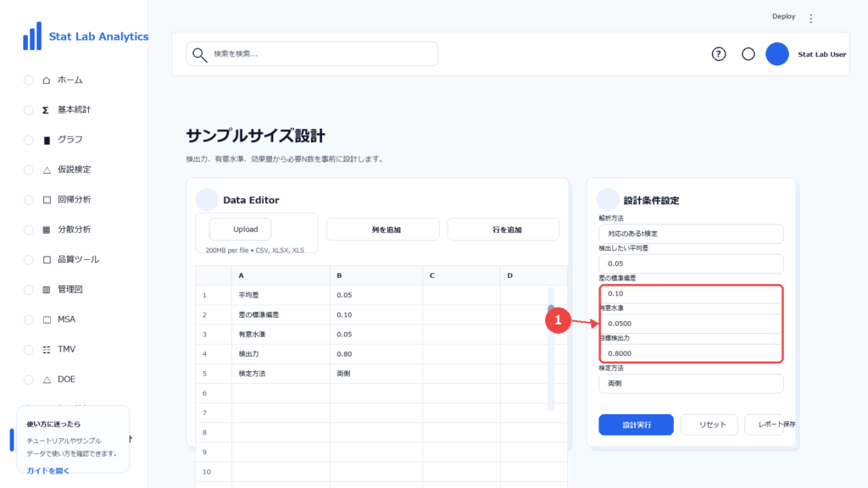Open 回帰分析 from the sidebar
This screenshot has height=488, width=868.
point(75,200)
